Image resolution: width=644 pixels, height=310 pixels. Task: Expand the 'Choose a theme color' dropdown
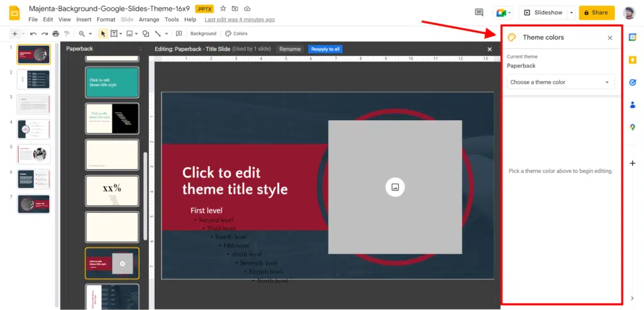[x=560, y=82]
